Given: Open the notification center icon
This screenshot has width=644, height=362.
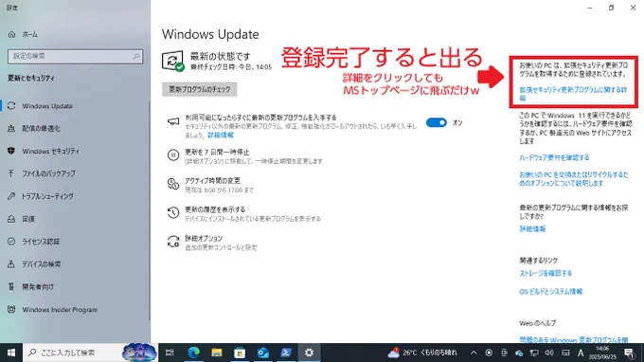Looking at the screenshot, I should [x=629, y=353].
